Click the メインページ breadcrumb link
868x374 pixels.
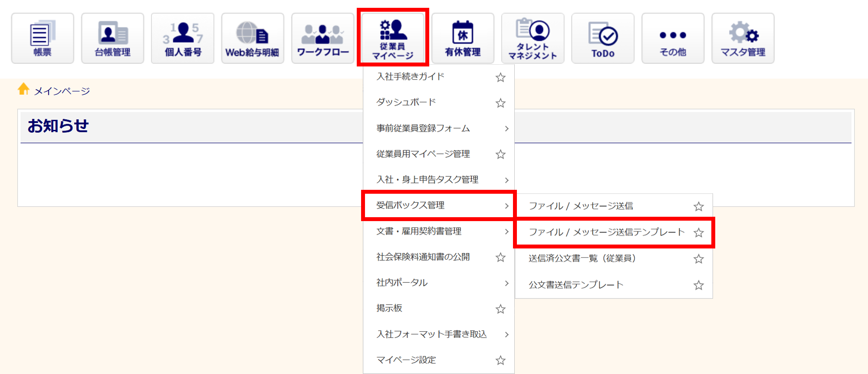click(62, 91)
